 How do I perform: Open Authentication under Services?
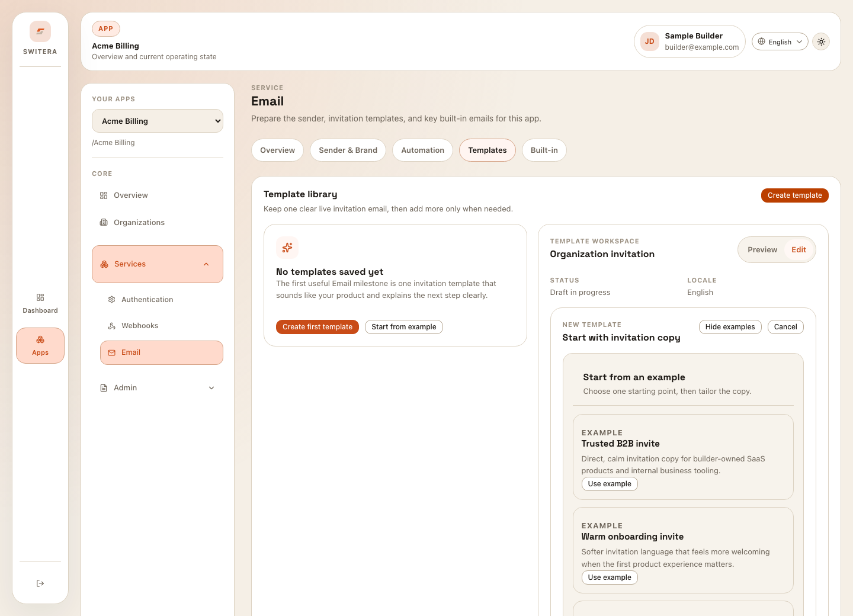click(162, 300)
